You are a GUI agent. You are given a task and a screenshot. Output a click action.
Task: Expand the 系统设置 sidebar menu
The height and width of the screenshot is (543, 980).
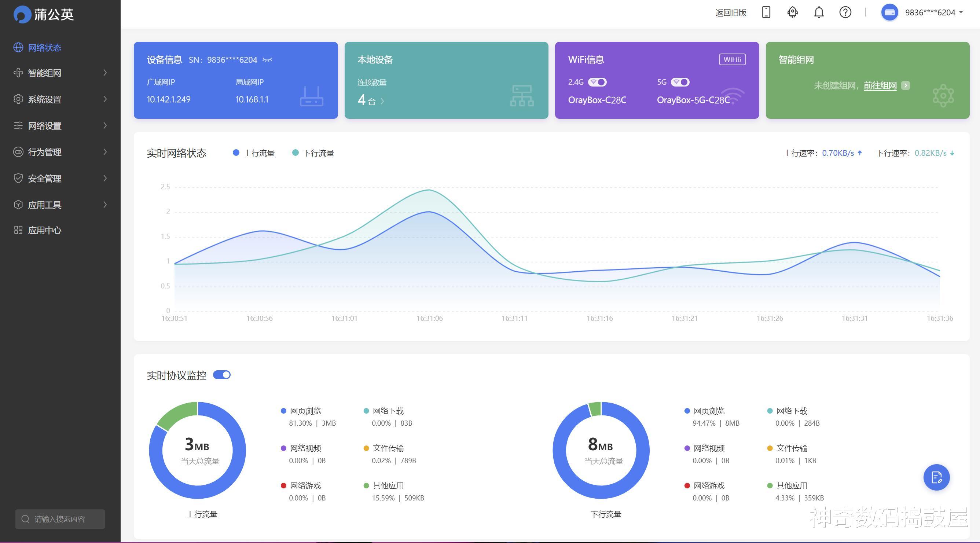60,99
